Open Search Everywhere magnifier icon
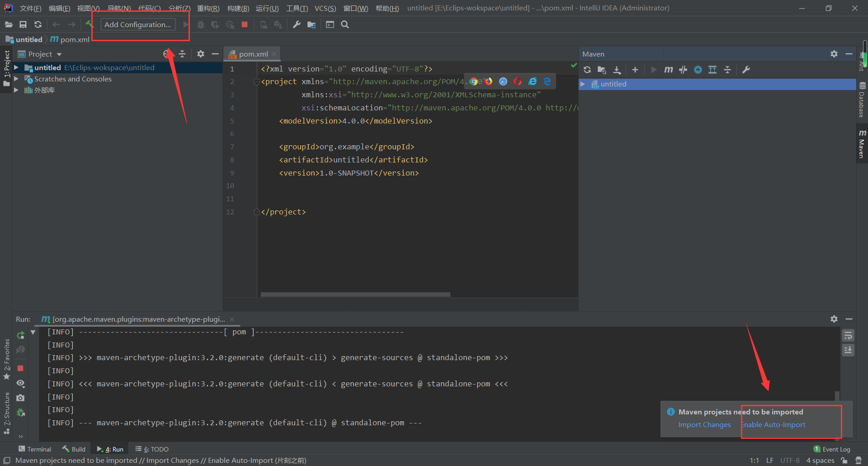The image size is (868, 466). (345, 24)
